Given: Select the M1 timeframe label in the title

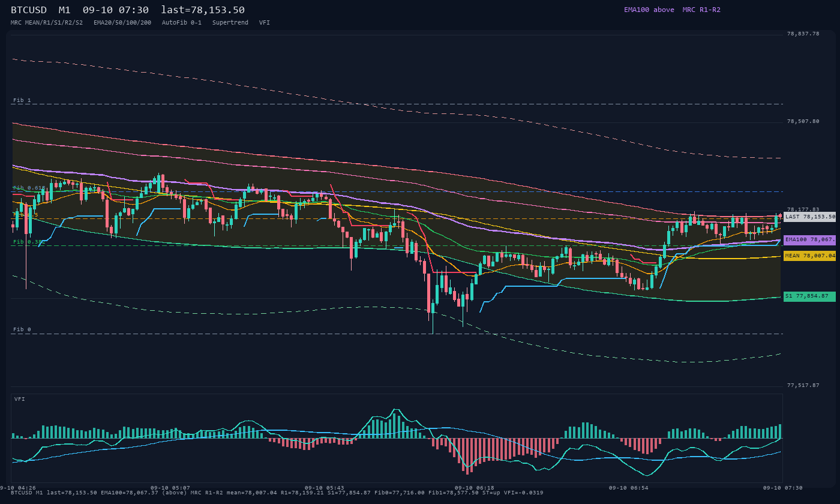Looking at the screenshot, I should click(65, 10).
